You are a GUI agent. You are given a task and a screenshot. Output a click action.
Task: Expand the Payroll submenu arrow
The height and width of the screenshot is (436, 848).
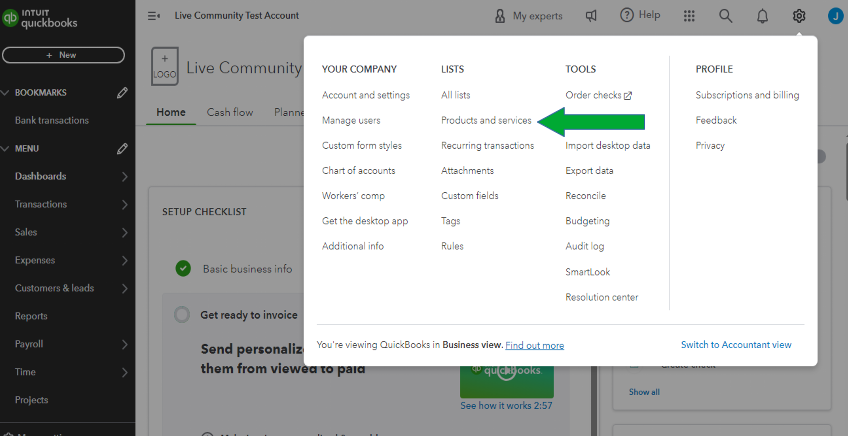coord(124,344)
